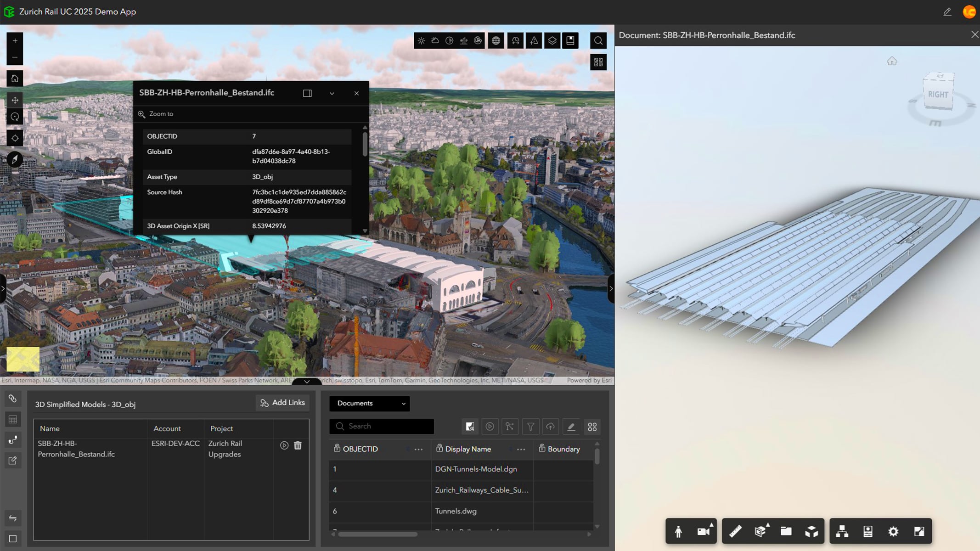Select the link icon in the left sidebar
Viewport: 980px width, 551px height.
coord(13,399)
